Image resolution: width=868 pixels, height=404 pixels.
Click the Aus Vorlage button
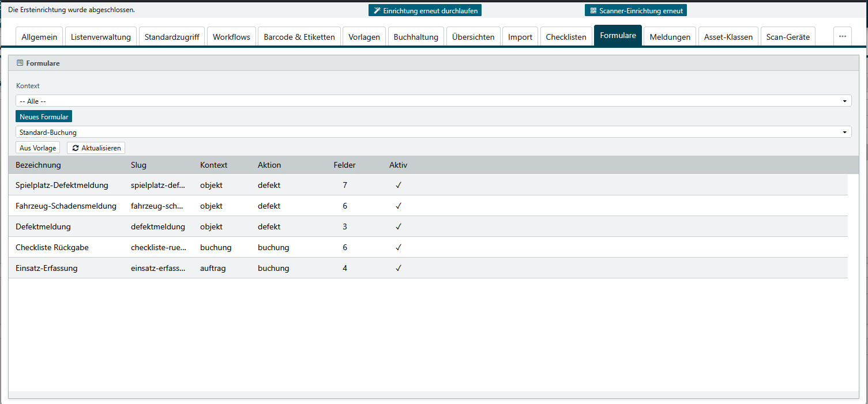tap(37, 148)
